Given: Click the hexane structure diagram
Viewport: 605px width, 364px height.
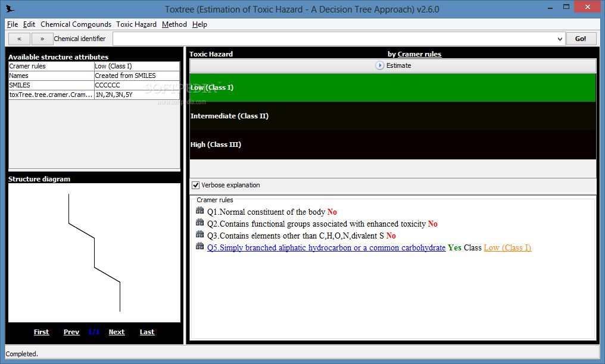Looking at the screenshot, I should (x=94, y=253).
